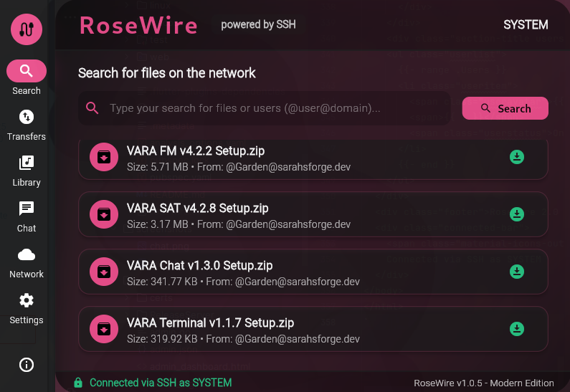
Task: Click the RoseWire logo icon in the sidebar
Action: coord(27,29)
